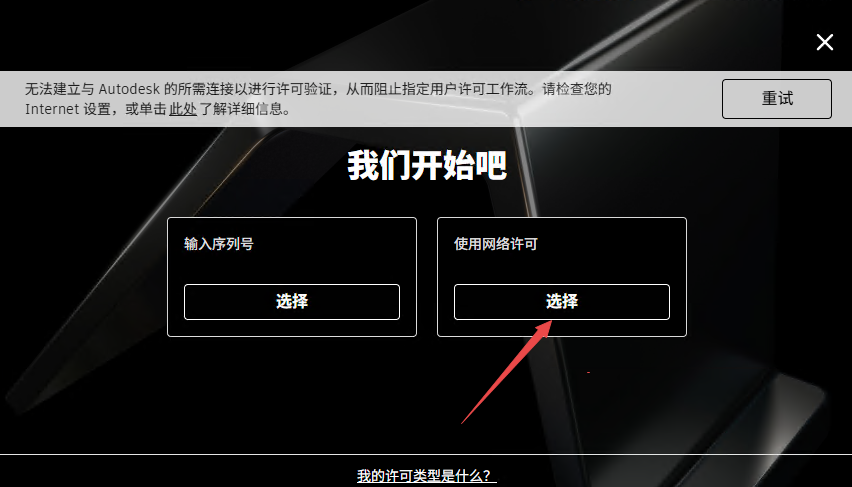Image resolution: width=852 pixels, height=487 pixels.
Task: Click the gray banner area left of 重试
Action: (x=666, y=98)
